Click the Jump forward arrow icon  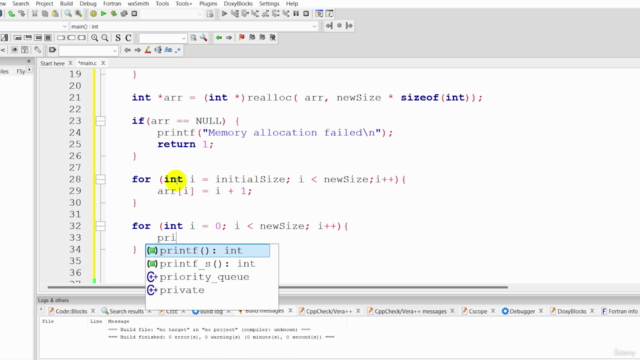(229, 38)
